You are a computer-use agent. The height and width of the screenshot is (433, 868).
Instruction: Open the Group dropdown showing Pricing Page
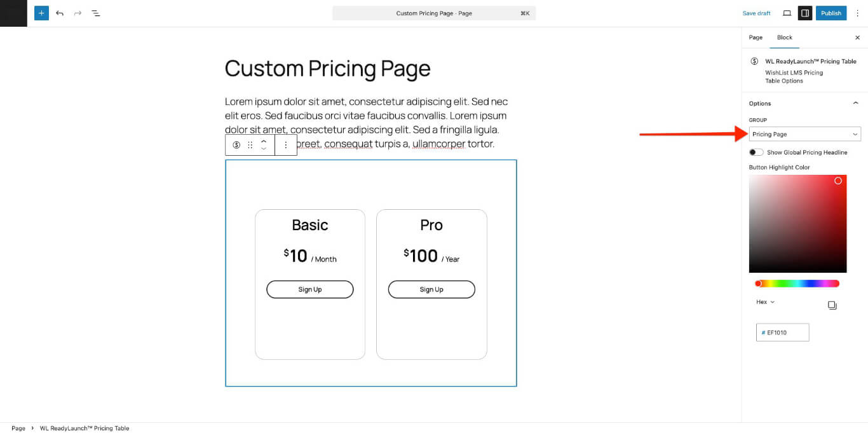[804, 134]
